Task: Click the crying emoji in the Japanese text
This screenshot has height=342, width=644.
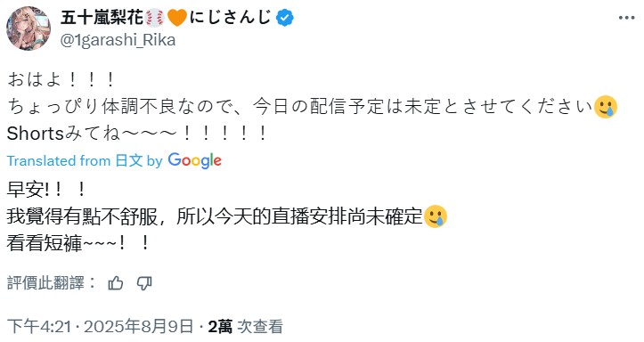Action: pos(606,107)
